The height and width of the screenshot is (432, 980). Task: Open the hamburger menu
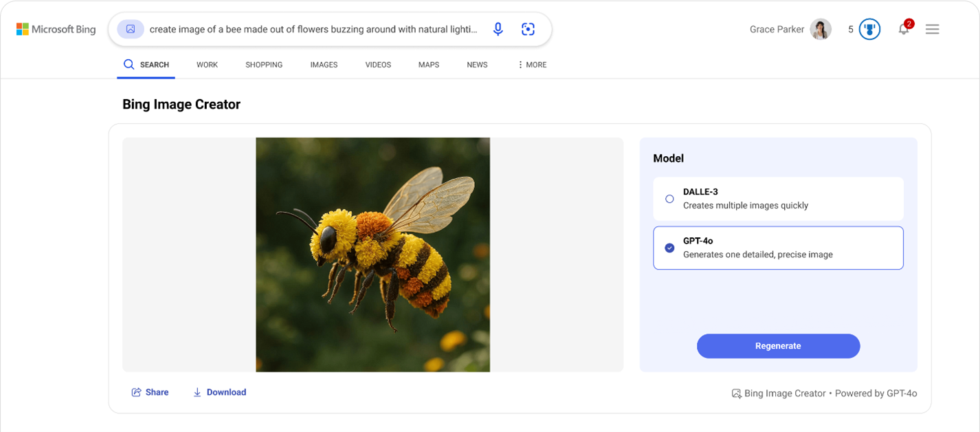(932, 29)
